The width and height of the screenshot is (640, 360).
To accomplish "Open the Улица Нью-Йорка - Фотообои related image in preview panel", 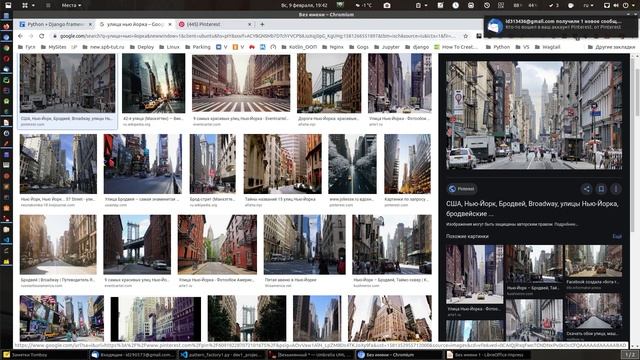I will pyautogui.click(x=474, y=274).
